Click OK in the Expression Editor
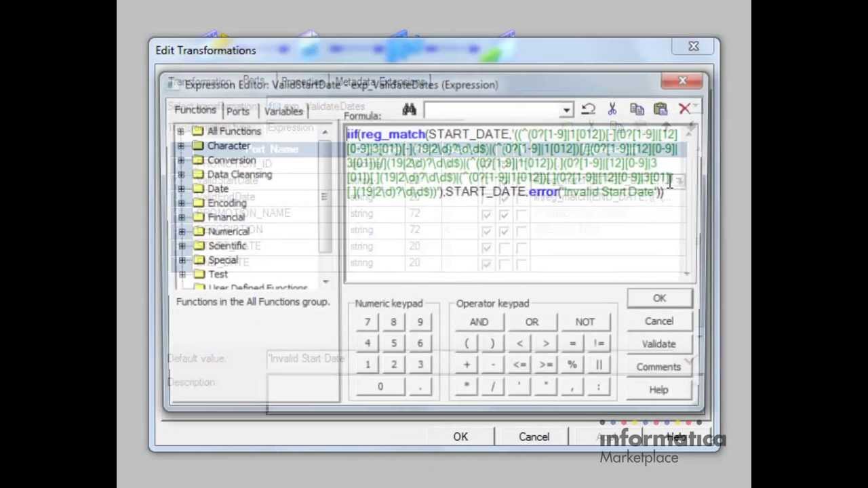 pyautogui.click(x=659, y=298)
